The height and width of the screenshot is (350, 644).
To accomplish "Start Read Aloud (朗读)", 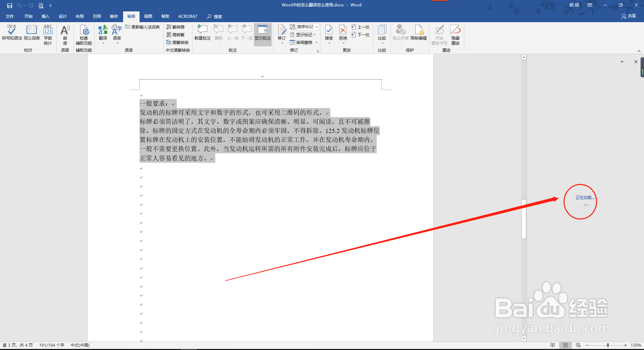I will [x=65, y=35].
